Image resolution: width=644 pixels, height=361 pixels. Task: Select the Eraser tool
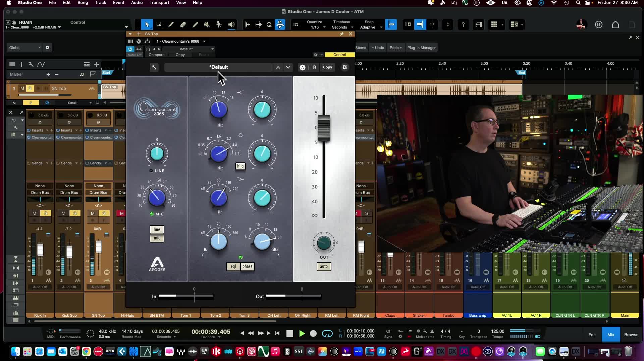[183, 24]
